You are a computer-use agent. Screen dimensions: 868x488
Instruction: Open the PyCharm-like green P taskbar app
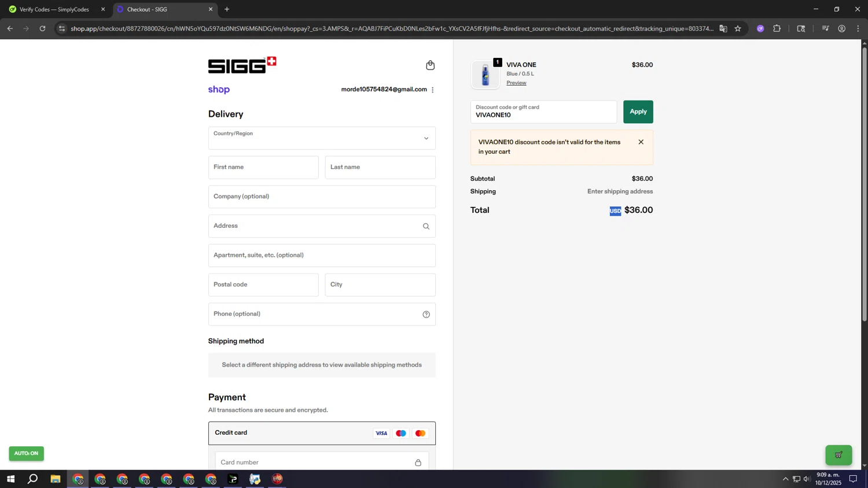coord(233,479)
